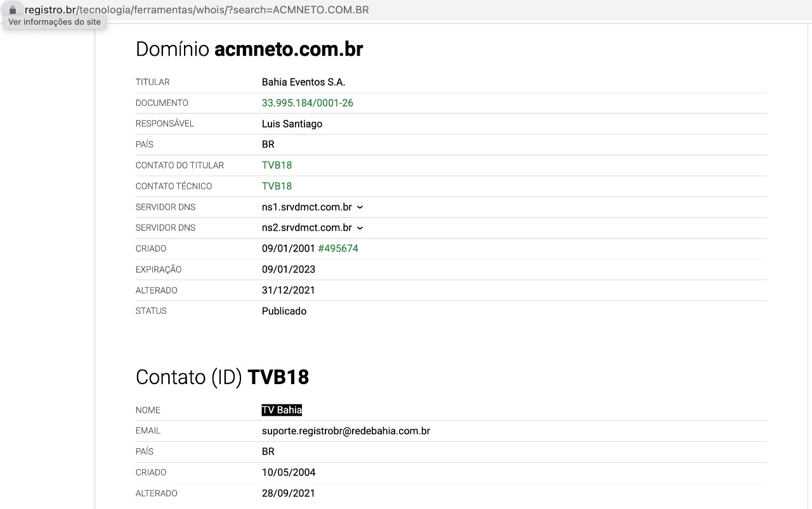Click the Luis Santiago responsável name
812x509 pixels.
(292, 124)
